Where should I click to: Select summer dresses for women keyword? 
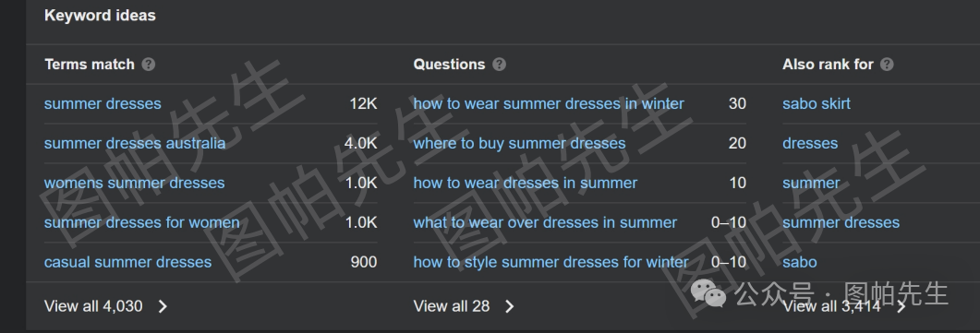[x=142, y=222]
